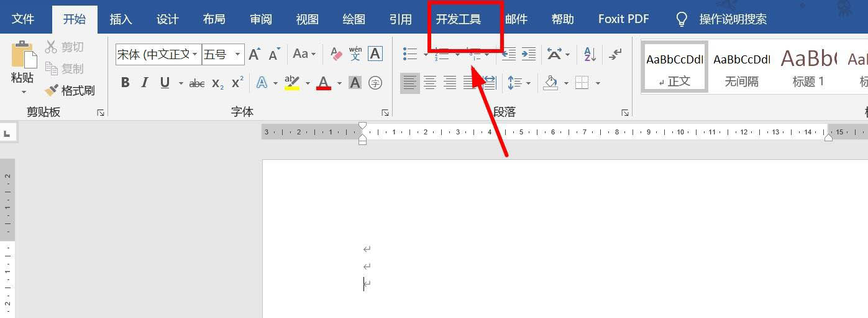Click the 操作说明搜索 search box
This screenshot has height=318, width=868.
[x=733, y=19]
